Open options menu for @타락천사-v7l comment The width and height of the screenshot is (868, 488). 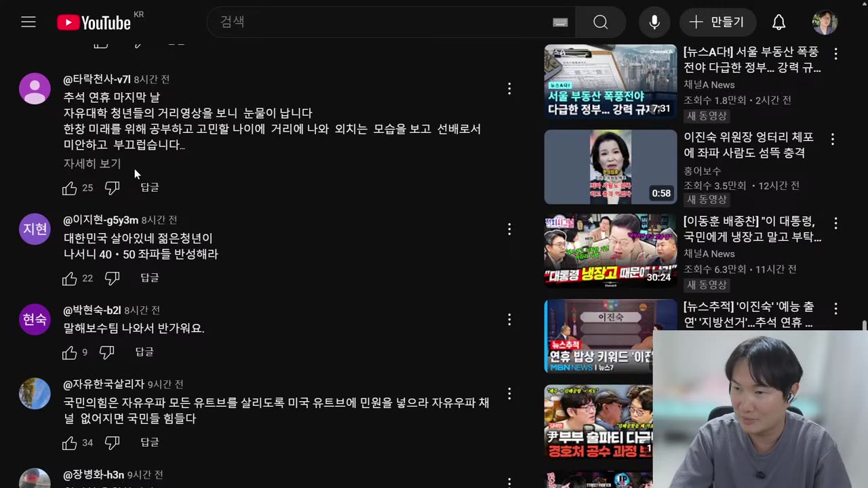[509, 89]
